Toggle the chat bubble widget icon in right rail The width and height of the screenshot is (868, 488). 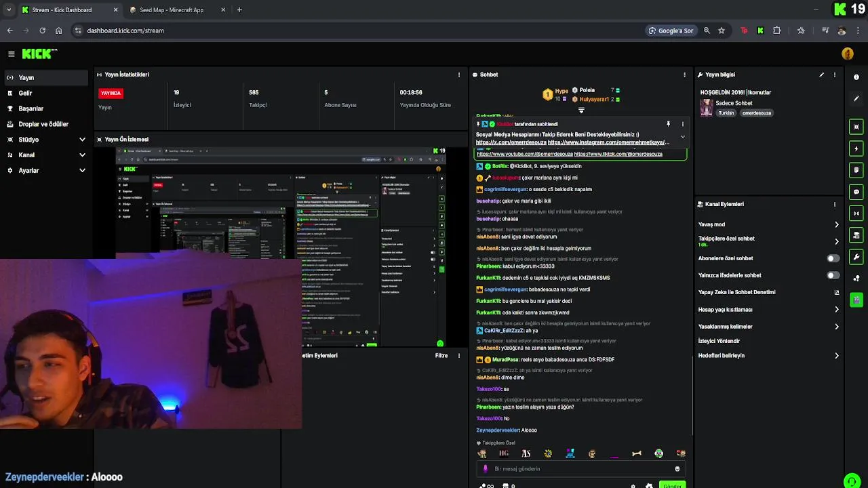856,192
